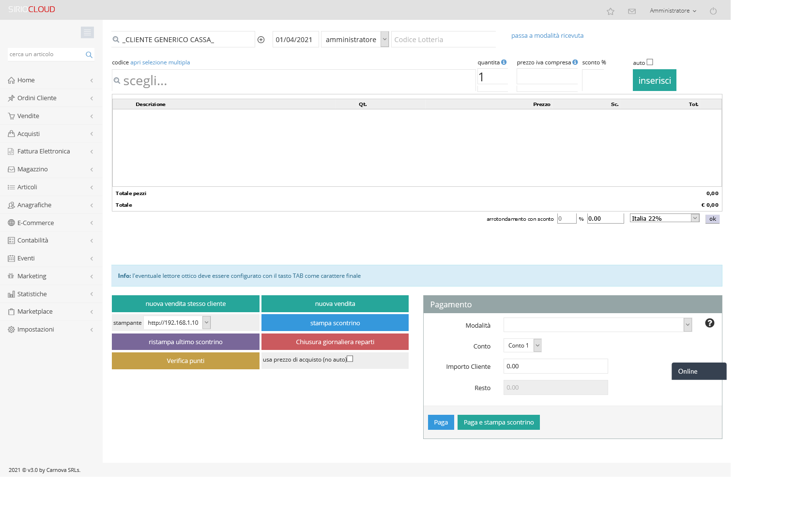Click the Statistiche bar chart icon
This screenshot has width=812, height=530.
pyautogui.click(x=11, y=294)
